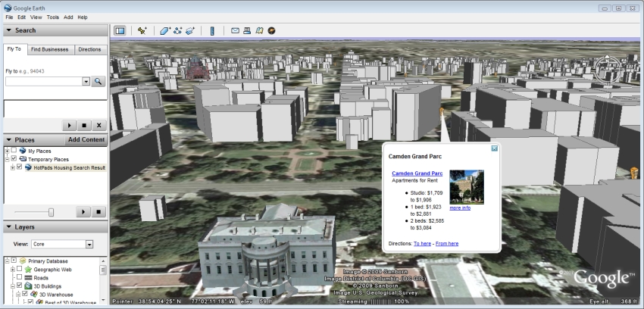644x309 pixels.
Task: Click the Primary Database layers icon
Action: tap(23, 261)
